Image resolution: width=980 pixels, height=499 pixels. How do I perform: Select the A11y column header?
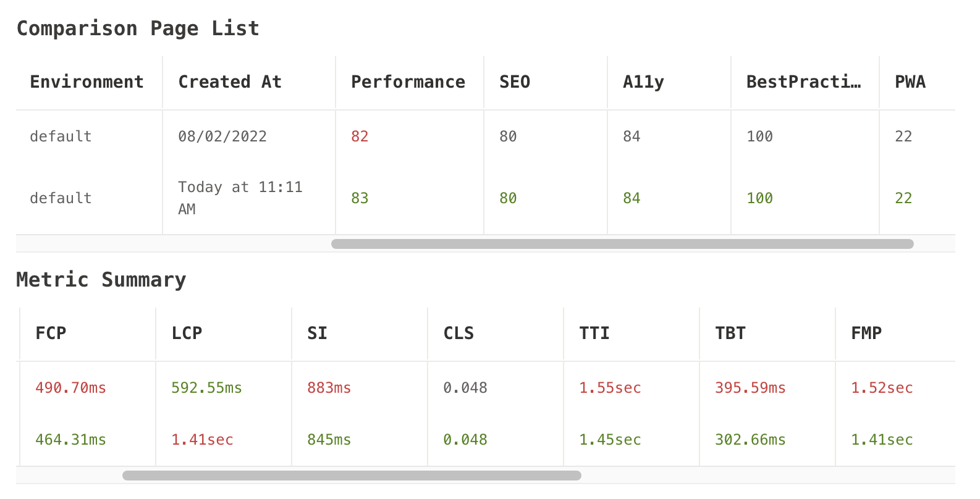tap(643, 82)
